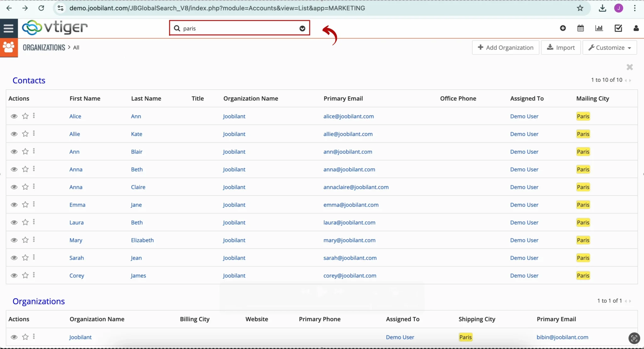Click the Organizations module people icon
This screenshot has width=644, height=349.
point(9,47)
